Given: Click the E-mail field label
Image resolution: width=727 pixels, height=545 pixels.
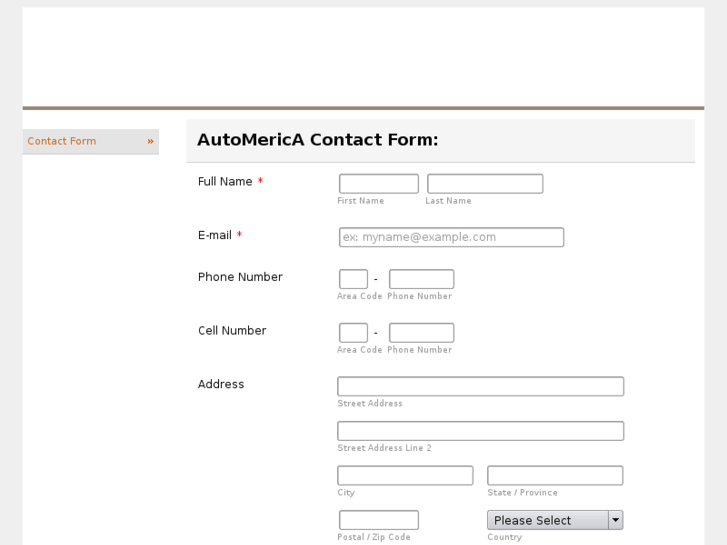Looking at the screenshot, I should 215,236.
